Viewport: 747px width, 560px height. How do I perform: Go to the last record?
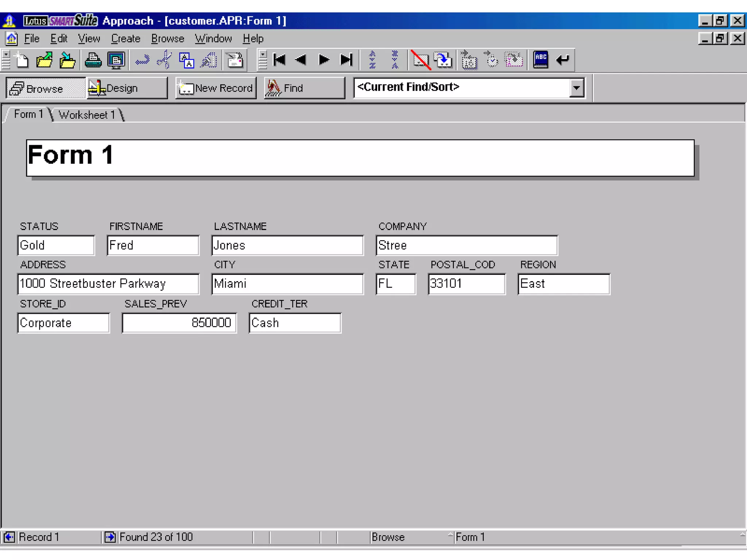346,60
